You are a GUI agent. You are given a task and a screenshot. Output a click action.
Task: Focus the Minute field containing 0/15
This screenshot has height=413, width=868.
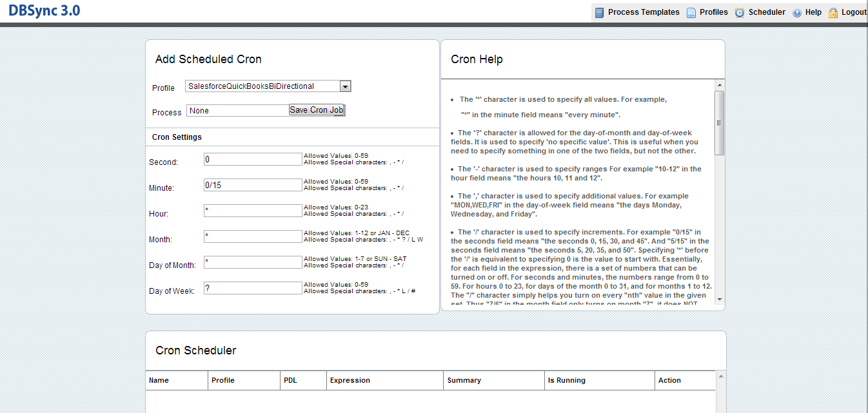(253, 185)
